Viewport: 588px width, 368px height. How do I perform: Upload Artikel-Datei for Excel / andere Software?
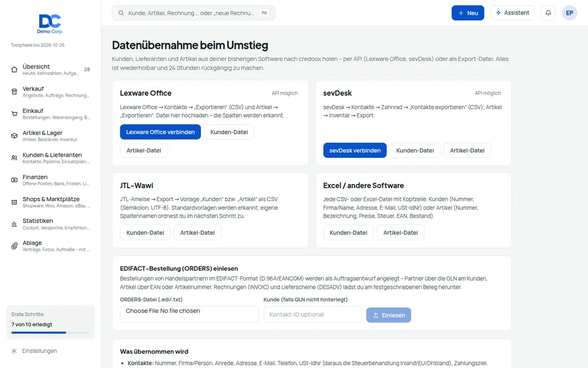click(x=400, y=233)
